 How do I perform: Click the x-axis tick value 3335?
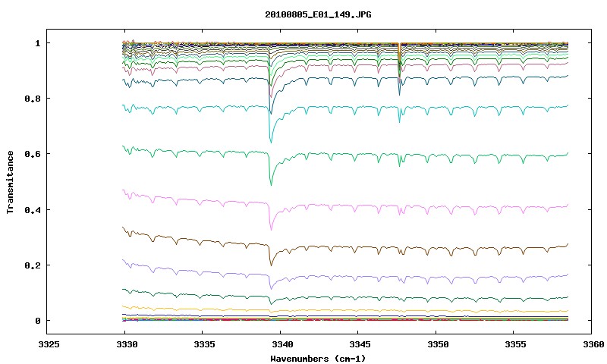click(x=204, y=344)
